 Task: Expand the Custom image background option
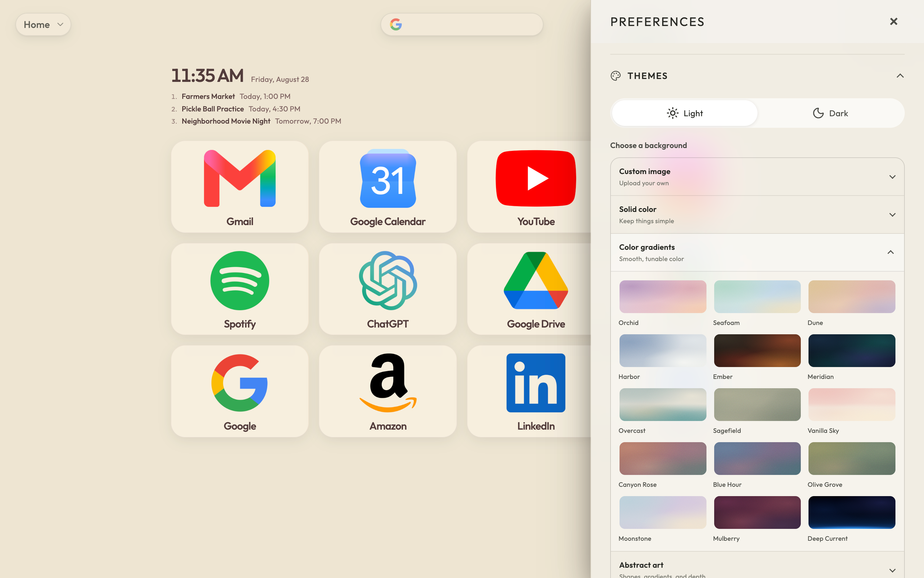click(757, 177)
